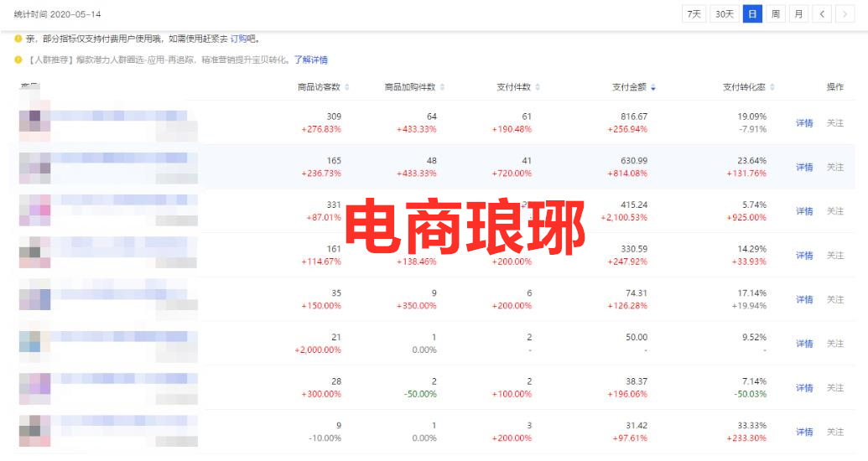This screenshot has width=868, height=461.
Task: Sort by 支付金额 column arrow
Action: (x=653, y=87)
